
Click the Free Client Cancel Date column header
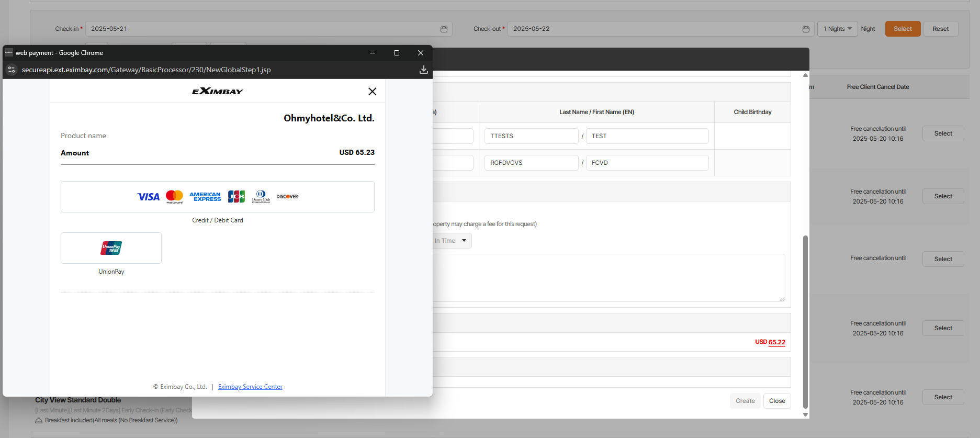(878, 87)
